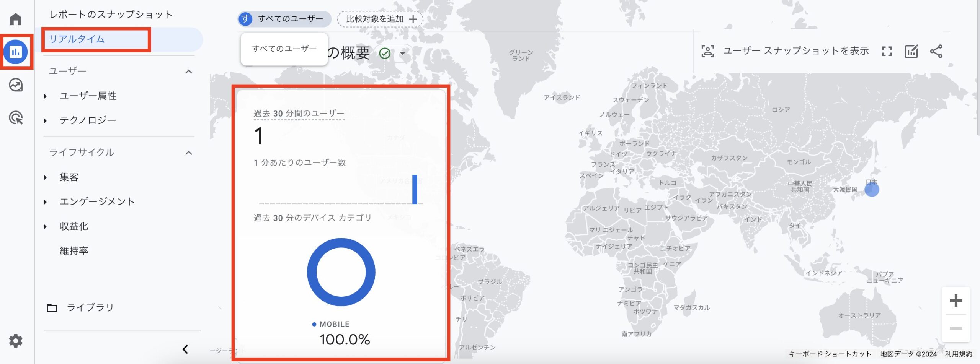Go to the Home icon in sidebar
The height and width of the screenshot is (364, 980).
(x=16, y=19)
